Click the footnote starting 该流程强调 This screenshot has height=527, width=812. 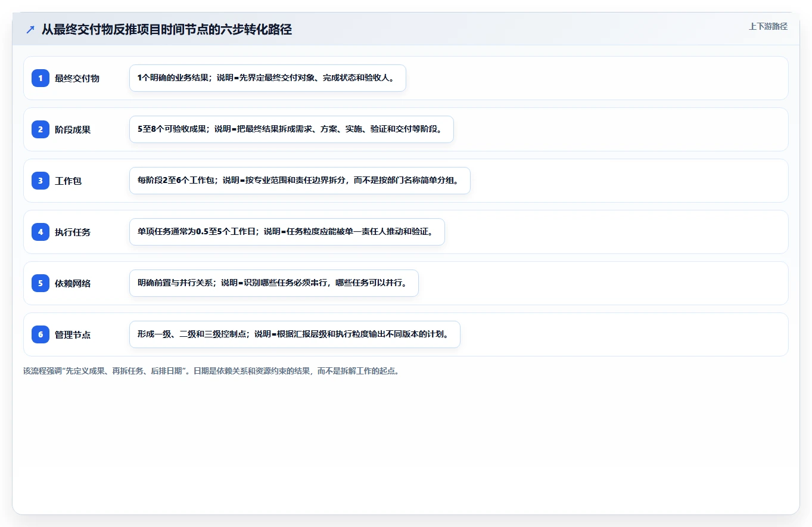(x=211, y=371)
